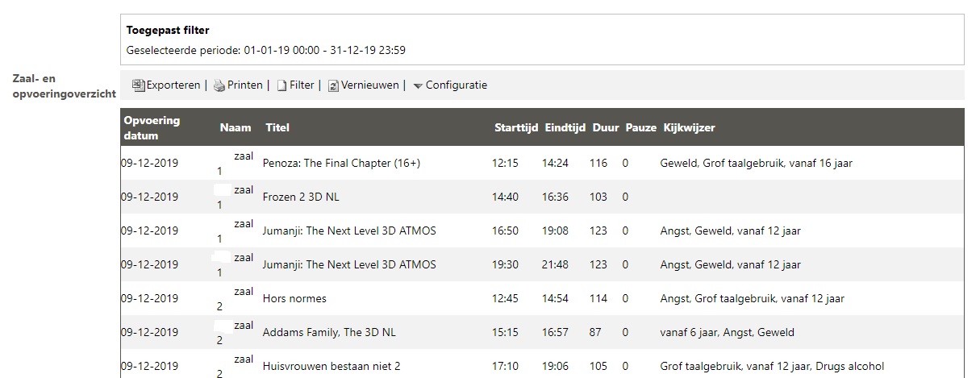
Task: Sort by the Duur column header
Action: 606,127
